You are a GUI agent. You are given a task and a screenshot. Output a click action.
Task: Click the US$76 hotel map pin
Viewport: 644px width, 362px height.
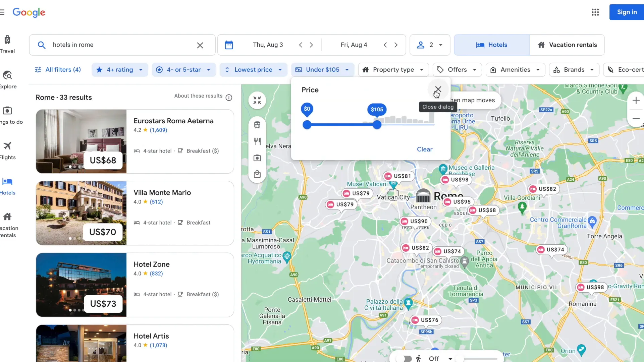pos(426,320)
